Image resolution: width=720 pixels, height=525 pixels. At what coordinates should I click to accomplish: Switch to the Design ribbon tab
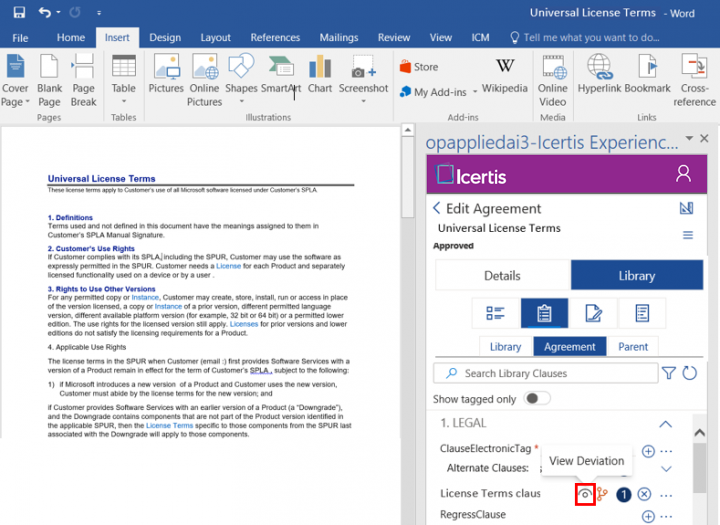pyautogui.click(x=165, y=38)
